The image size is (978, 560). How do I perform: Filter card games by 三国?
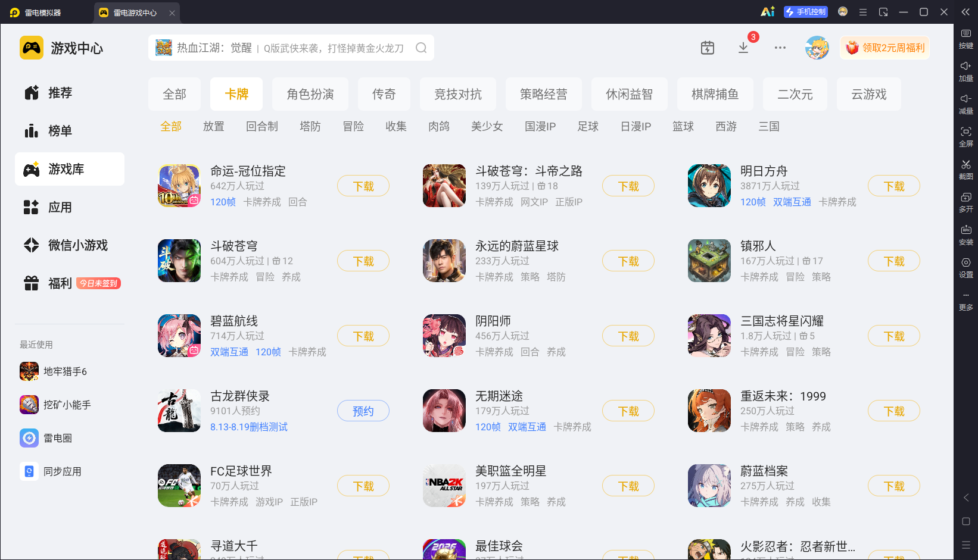(769, 126)
